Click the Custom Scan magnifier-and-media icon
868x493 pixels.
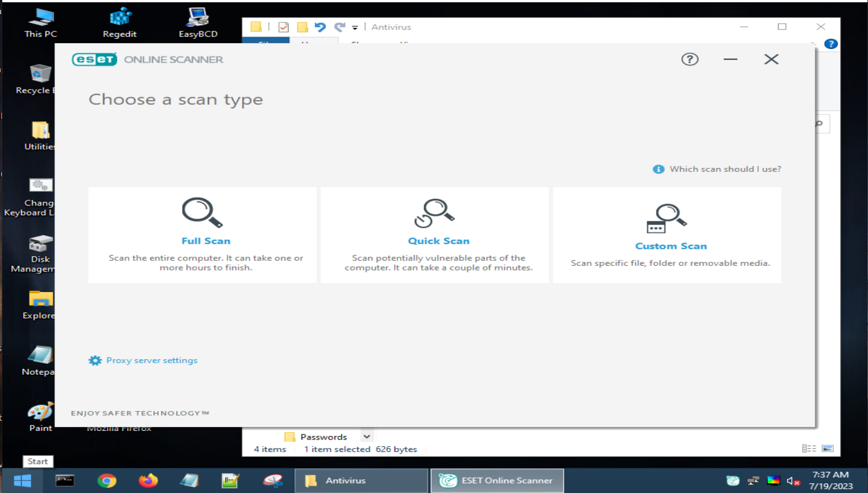[667, 219]
